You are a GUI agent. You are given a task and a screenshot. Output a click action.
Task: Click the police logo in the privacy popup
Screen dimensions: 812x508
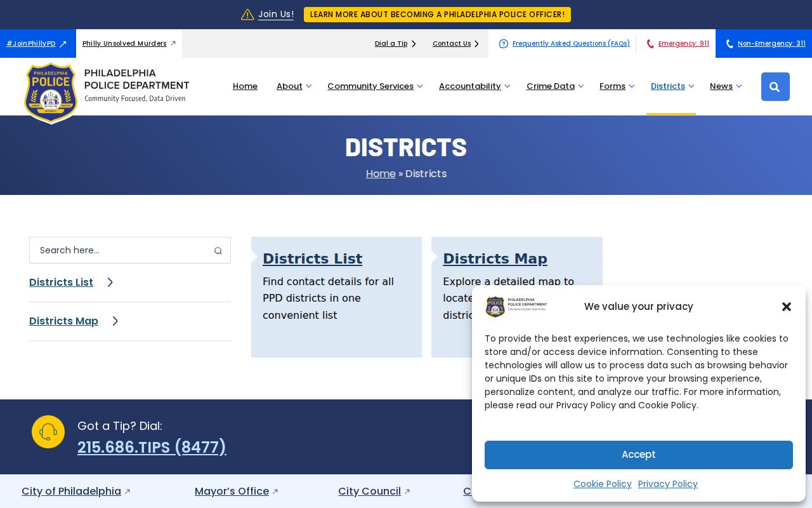pos(516,307)
